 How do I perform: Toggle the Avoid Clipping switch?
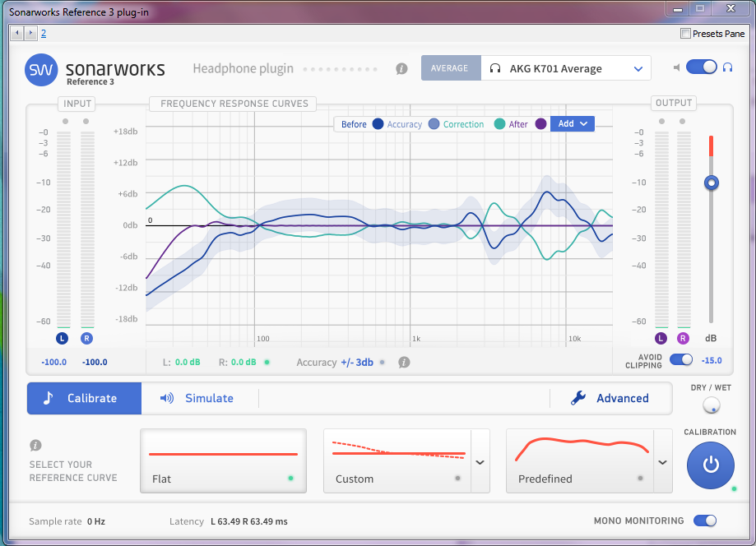681,359
